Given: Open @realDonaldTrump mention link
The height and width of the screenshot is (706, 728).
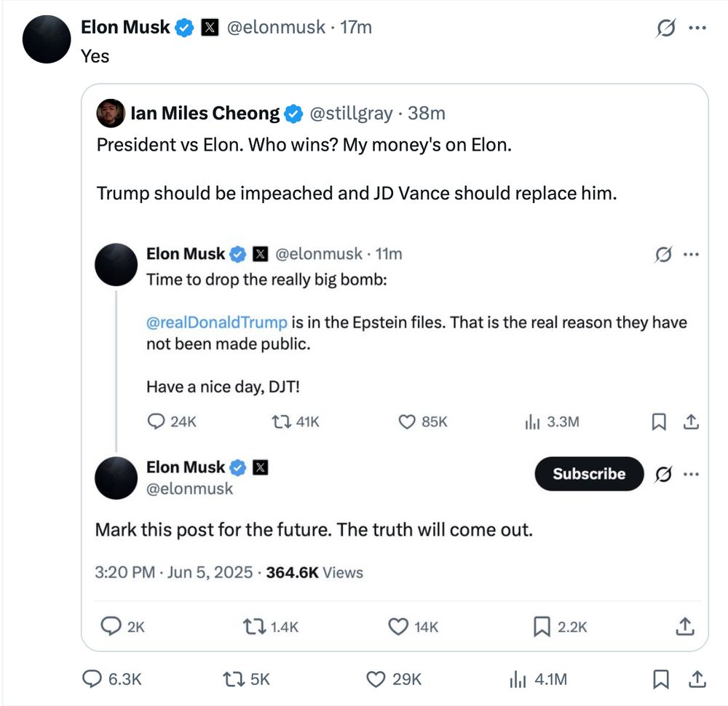Looking at the screenshot, I should [x=216, y=322].
